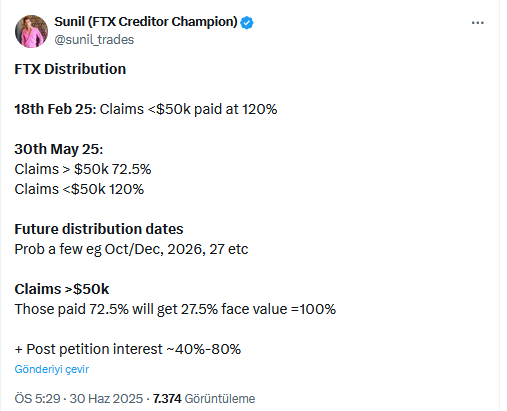This screenshot has height=411, width=507.
Task: Click the 30 Haz 2025 post date
Action: tap(106, 399)
